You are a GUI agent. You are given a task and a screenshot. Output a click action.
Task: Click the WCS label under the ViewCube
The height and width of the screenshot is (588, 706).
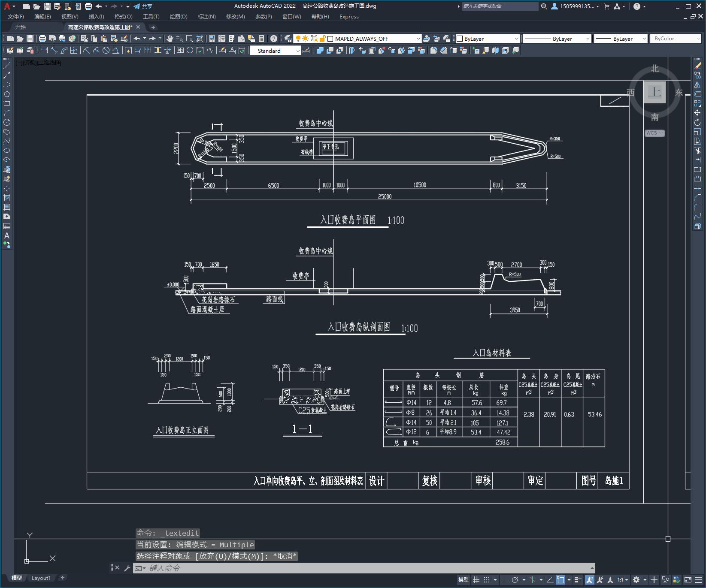click(655, 133)
